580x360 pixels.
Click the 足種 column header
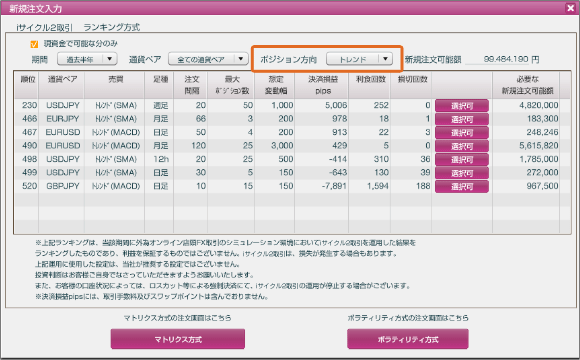(x=159, y=85)
